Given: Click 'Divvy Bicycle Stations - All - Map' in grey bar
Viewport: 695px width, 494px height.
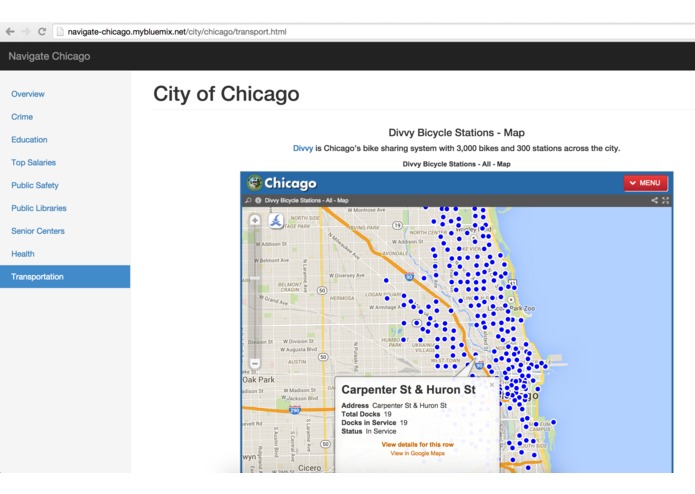Looking at the screenshot, I should point(306,200).
